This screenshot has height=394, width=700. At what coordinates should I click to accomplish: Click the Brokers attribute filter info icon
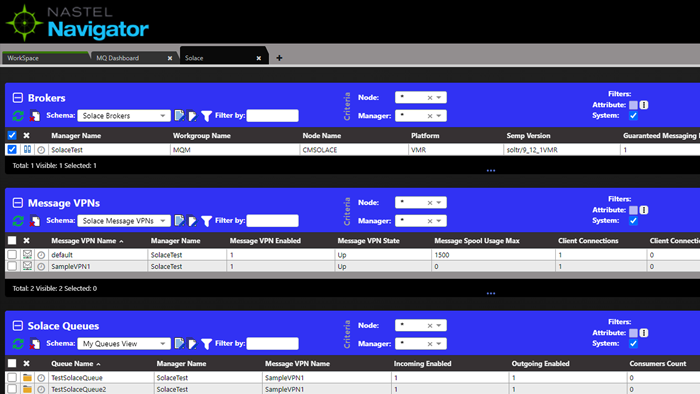point(644,105)
